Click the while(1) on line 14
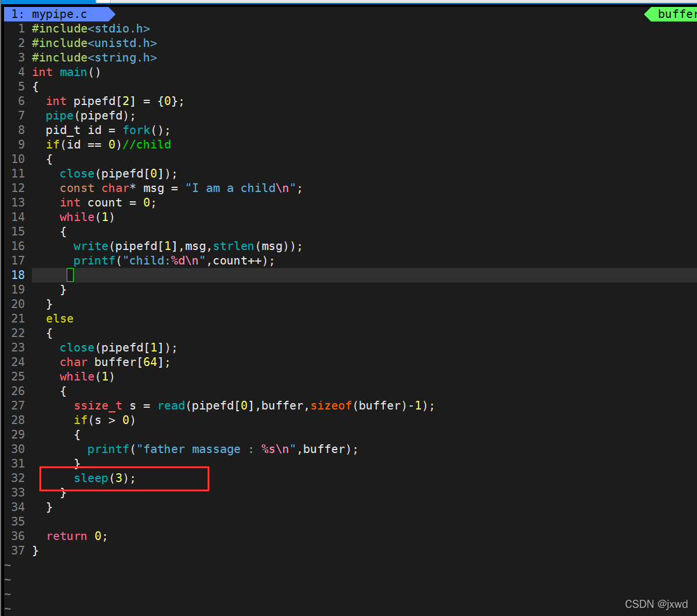This screenshot has height=616, width=697. pos(88,217)
